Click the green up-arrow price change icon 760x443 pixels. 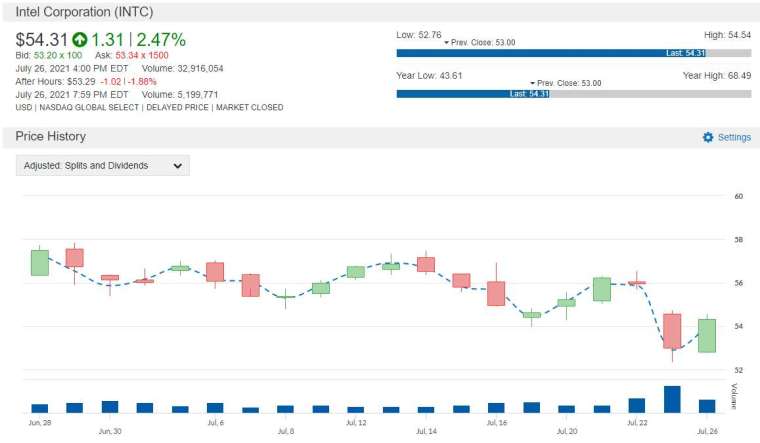coord(79,39)
